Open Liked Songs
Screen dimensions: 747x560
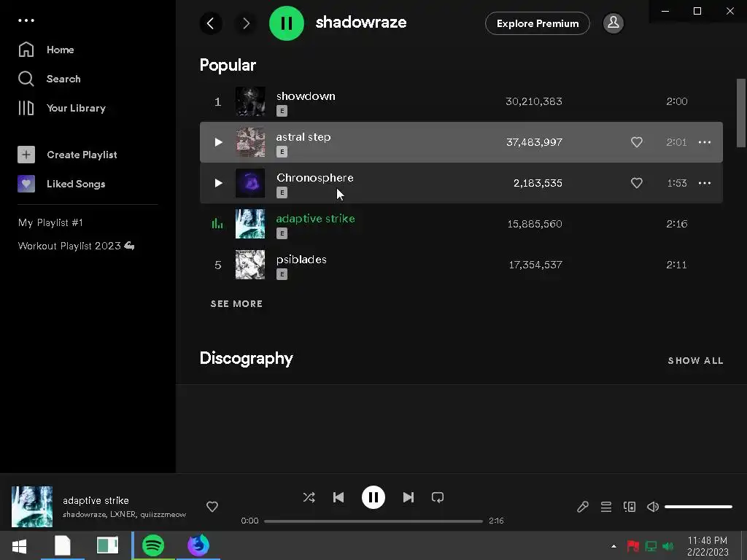62,184
